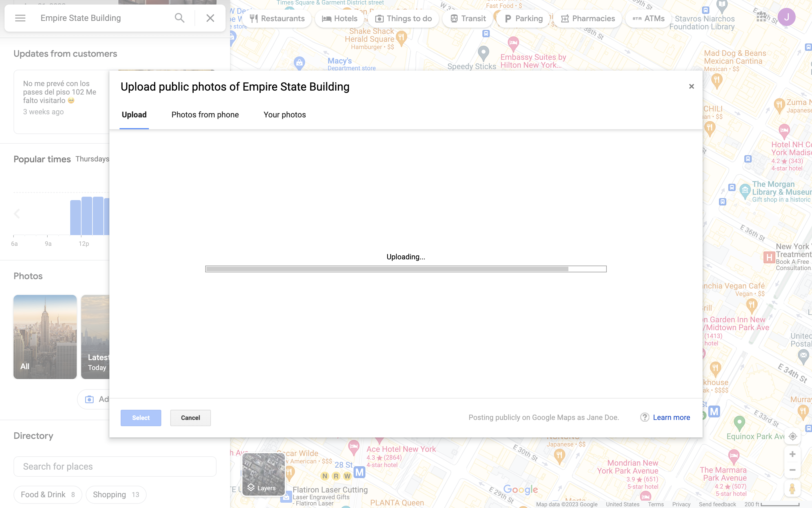Viewport: 812px width, 508px height.
Task: Filter map by Transit
Action: pos(468,18)
